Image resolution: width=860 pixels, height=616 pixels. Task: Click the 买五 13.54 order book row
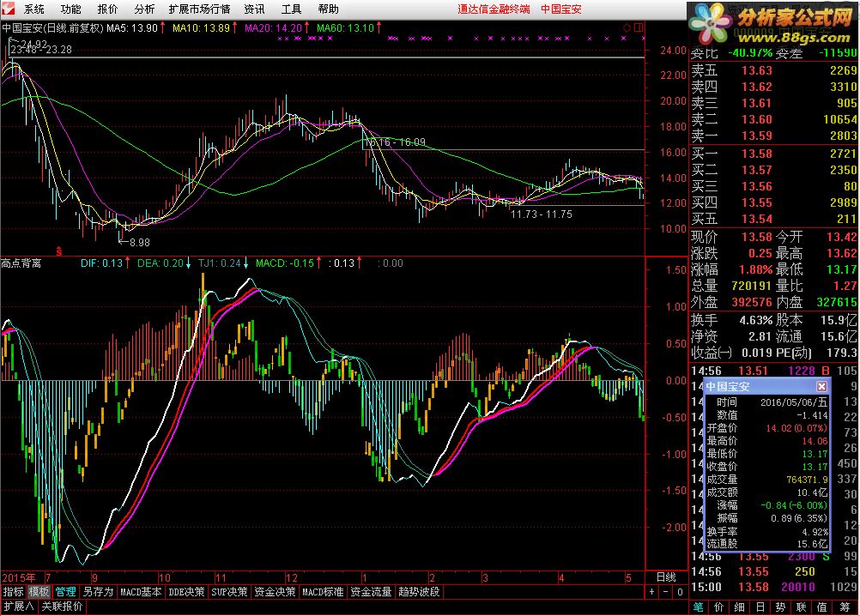pyautogui.click(x=773, y=219)
